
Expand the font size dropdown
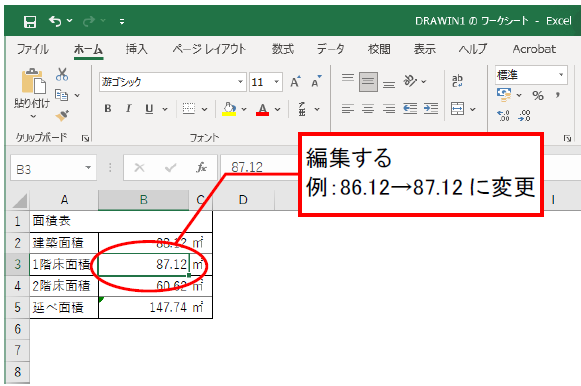(x=276, y=82)
